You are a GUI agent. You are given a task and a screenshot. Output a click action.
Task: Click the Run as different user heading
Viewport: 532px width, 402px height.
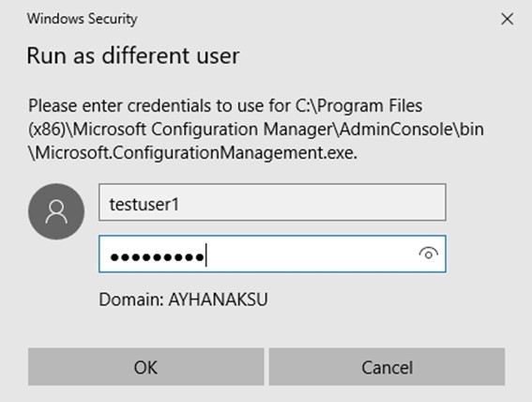click(133, 55)
